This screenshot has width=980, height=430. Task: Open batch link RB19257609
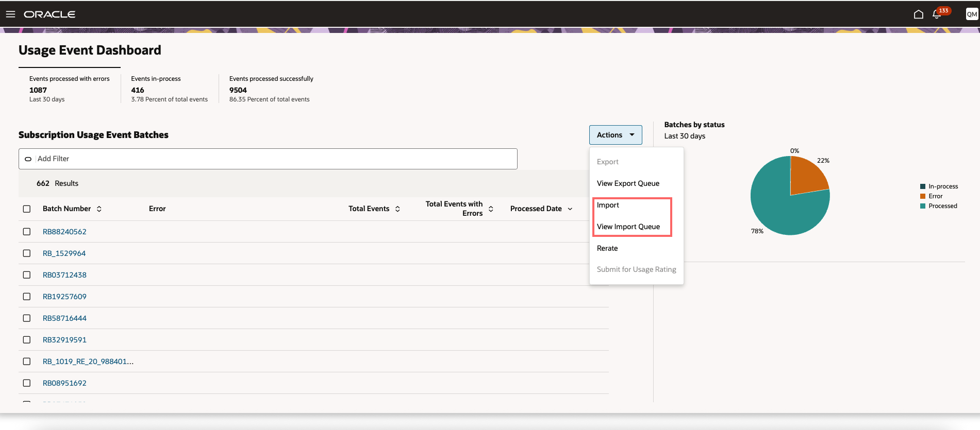tap(64, 297)
